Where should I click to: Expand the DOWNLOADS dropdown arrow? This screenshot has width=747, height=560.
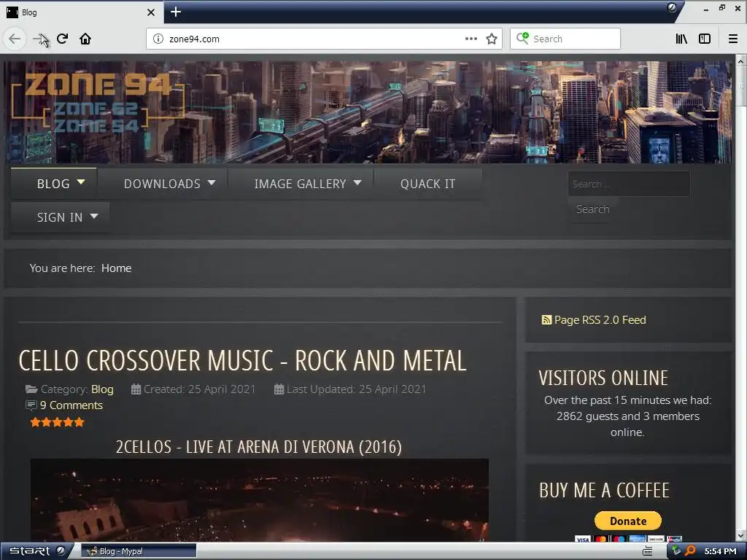(212, 183)
